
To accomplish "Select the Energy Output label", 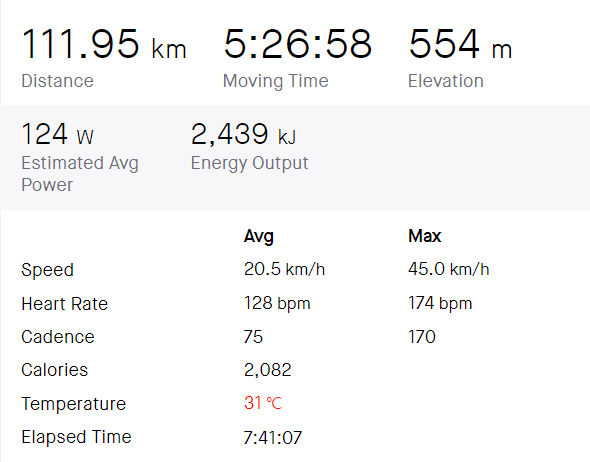I will click(249, 163).
